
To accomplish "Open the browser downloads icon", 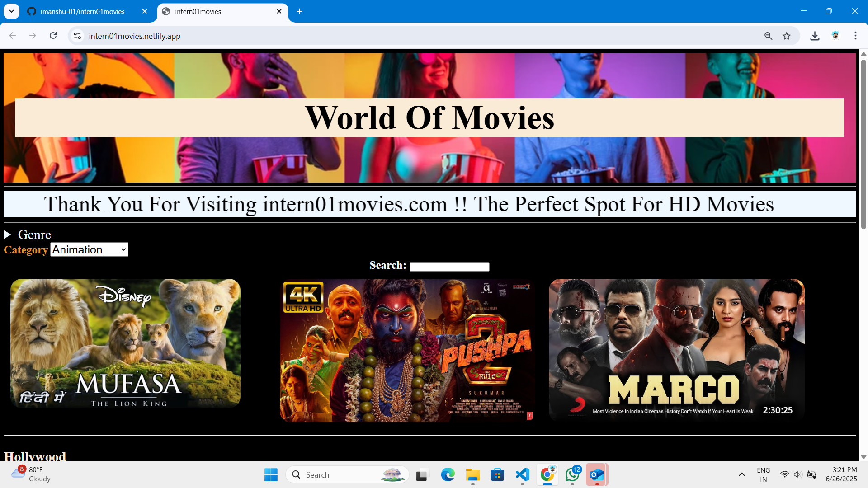I will point(815,36).
